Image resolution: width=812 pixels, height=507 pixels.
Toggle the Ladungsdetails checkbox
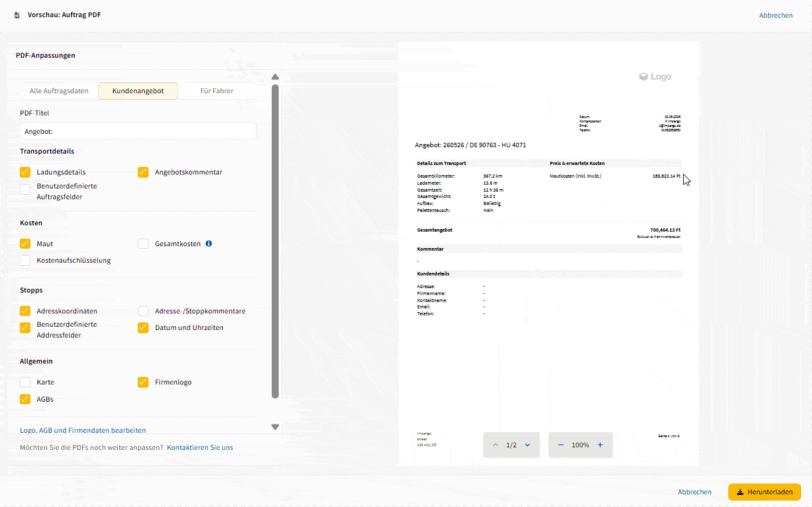(x=25, y=172)
